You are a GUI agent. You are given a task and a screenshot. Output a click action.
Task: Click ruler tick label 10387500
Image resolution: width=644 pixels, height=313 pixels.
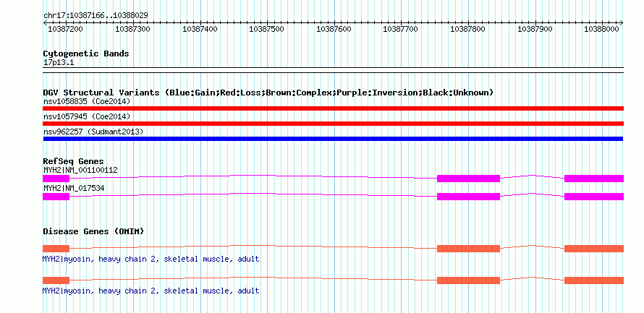coord(266,29)
